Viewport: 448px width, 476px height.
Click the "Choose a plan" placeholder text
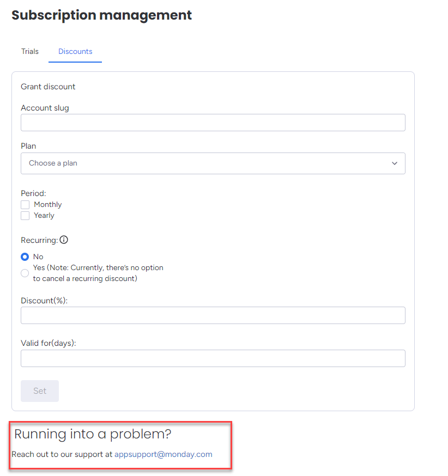click(53, 163)
